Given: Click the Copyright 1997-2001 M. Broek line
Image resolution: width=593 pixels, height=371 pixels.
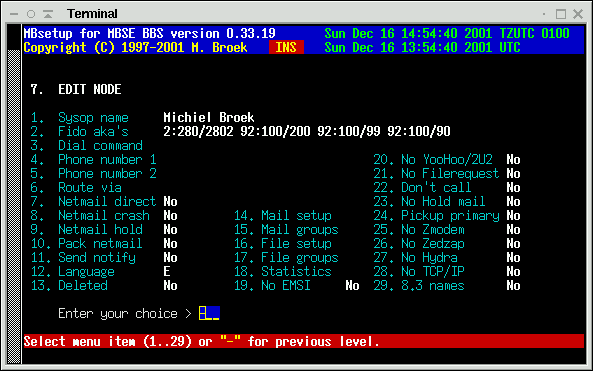Looking at the screenshot, I should click(135, 47).
